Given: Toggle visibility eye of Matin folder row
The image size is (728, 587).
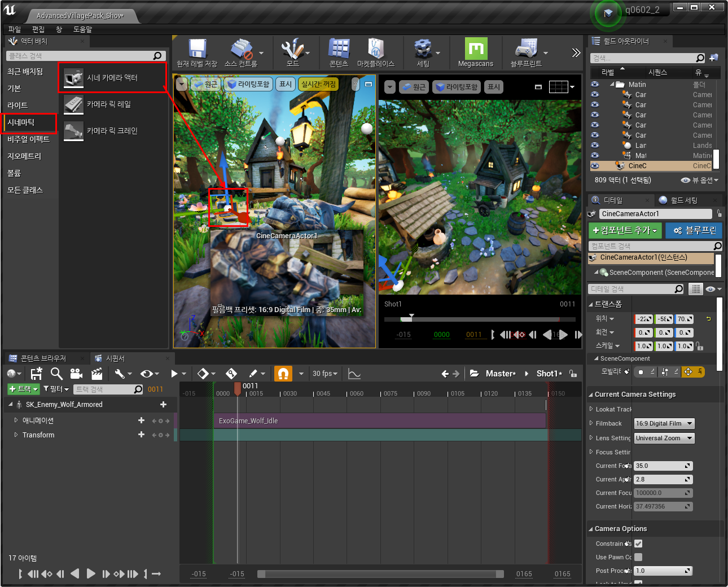Looking at the screenshot, I should (x=595, y=84).
